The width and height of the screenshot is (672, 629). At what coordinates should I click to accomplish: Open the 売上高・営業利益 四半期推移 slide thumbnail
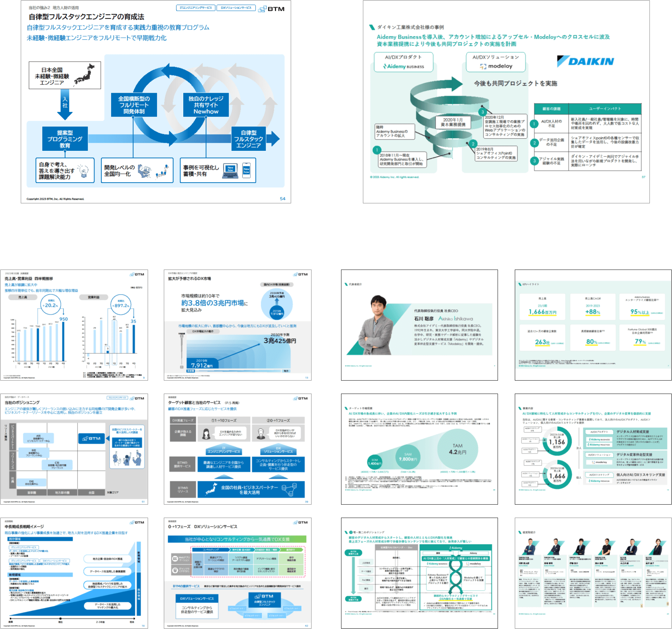click(x=74, y=325)
